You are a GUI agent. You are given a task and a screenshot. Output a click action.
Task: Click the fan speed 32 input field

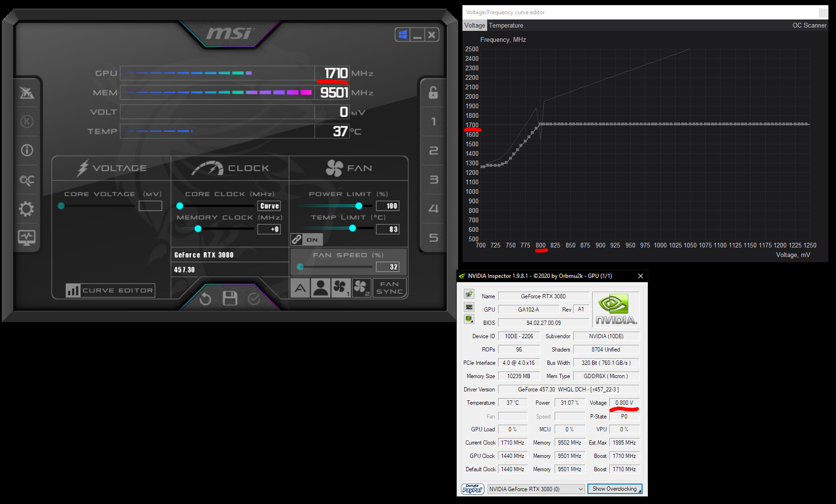tap(387, 267)
